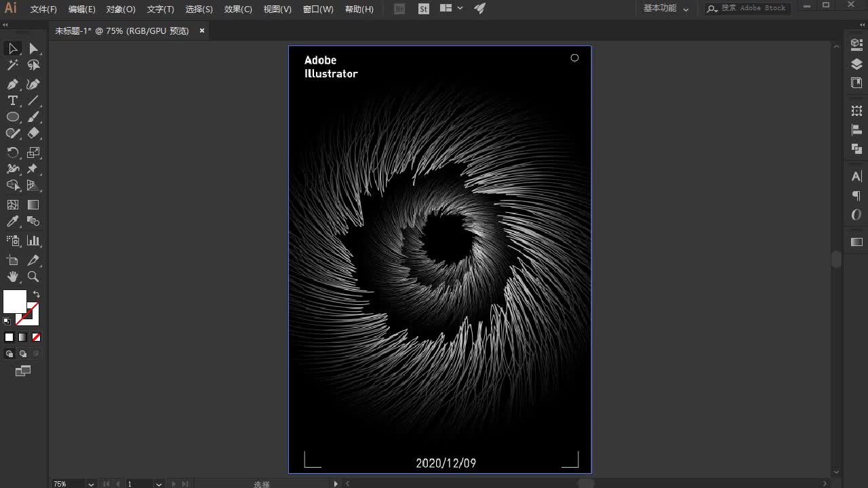
Task: Open the Layers panel icon
Action: click(856, 64)
